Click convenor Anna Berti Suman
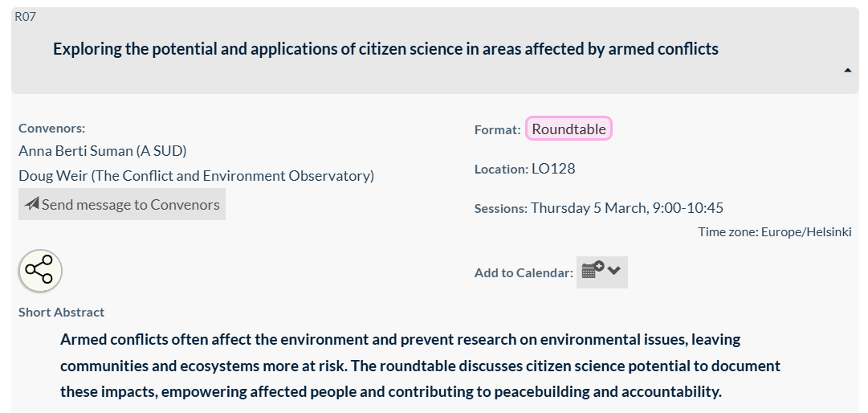 click(102, 150)
